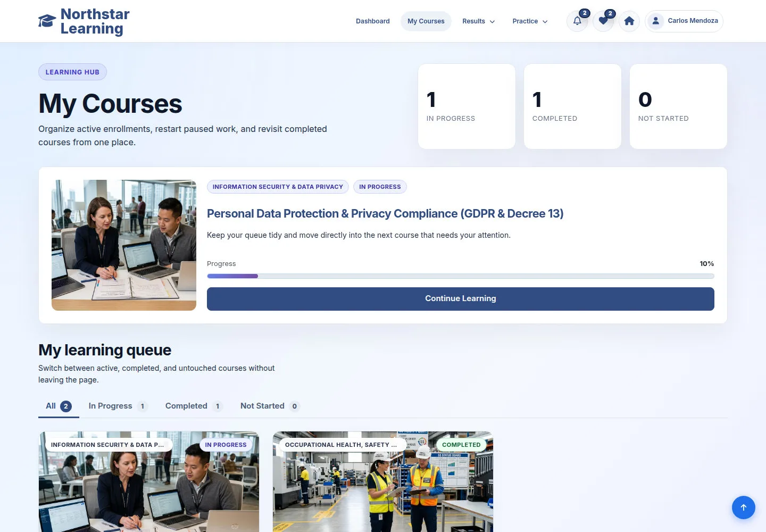Select My Courses in the navigation
766x532 pixels.
coord(426,21)
